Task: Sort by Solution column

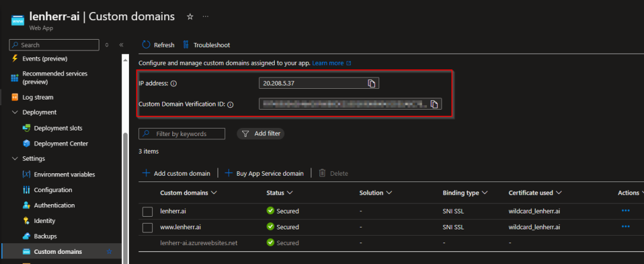Action: [x=375, y=193]
